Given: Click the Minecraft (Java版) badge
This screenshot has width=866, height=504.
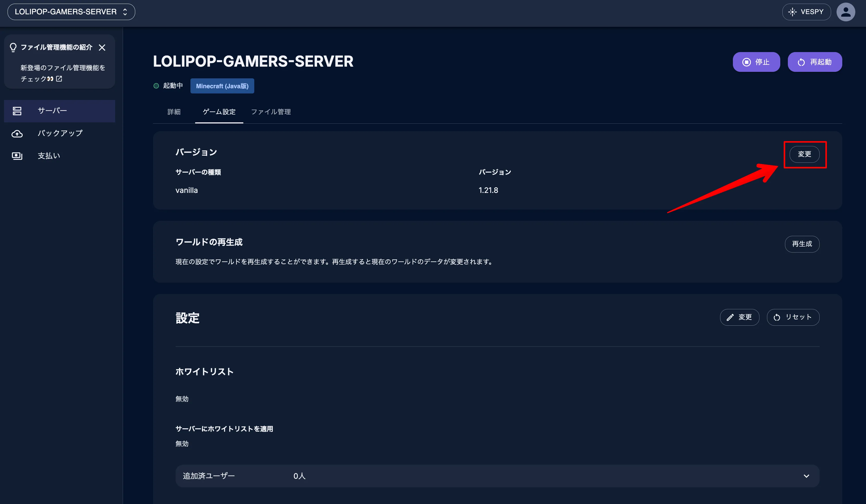Looking at the screenshot, I should (222, 86).
